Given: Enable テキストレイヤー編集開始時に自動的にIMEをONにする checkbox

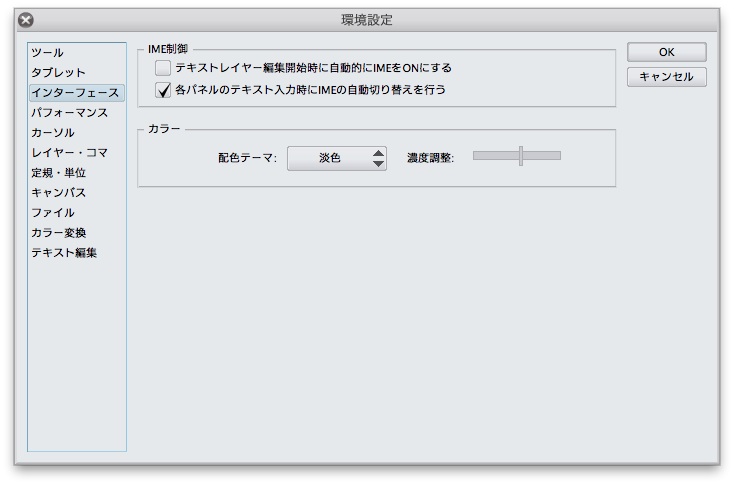Looking at the screenshot, I should click(162, 68).
